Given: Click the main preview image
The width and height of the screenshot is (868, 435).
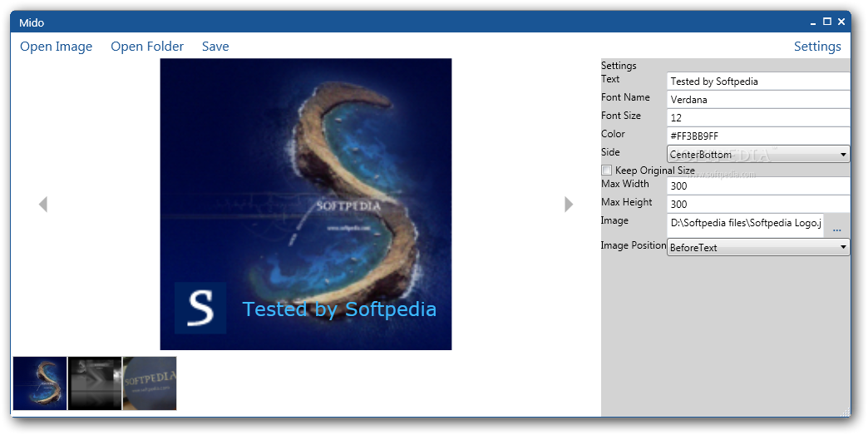Looking at the screenshot, I should coord(306,205).
